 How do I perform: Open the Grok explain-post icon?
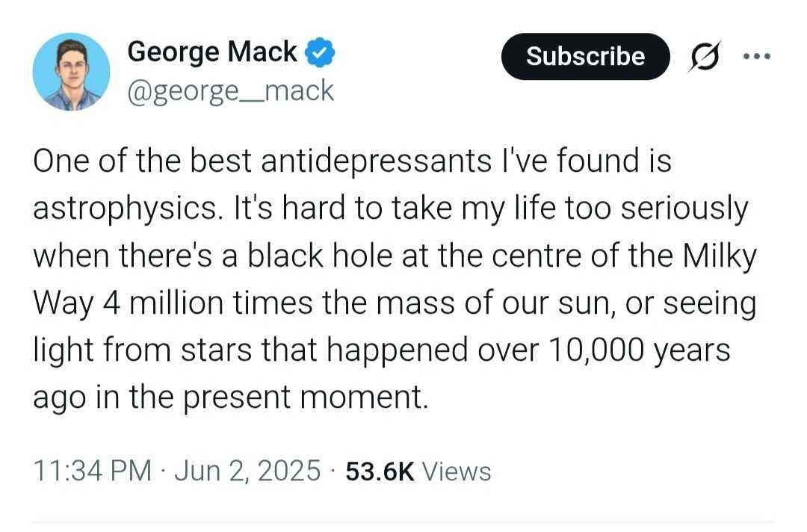[704, 55]
